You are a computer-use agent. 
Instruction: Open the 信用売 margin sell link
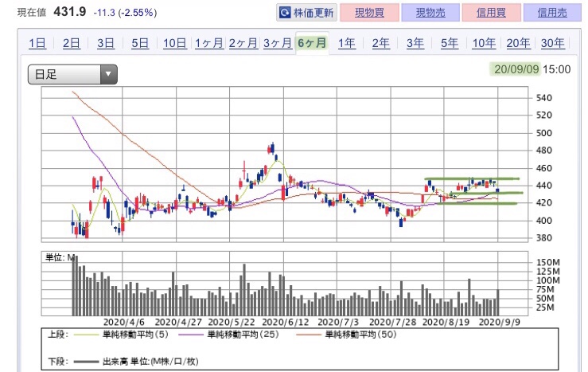pyautogui.click(x=552, y=13)
